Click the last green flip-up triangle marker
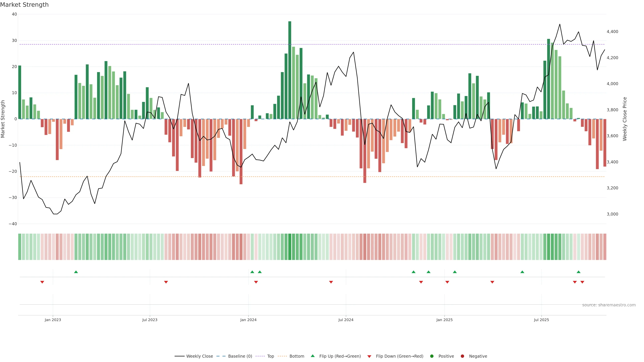Screen dimensions: 644x362 (578, 272)
